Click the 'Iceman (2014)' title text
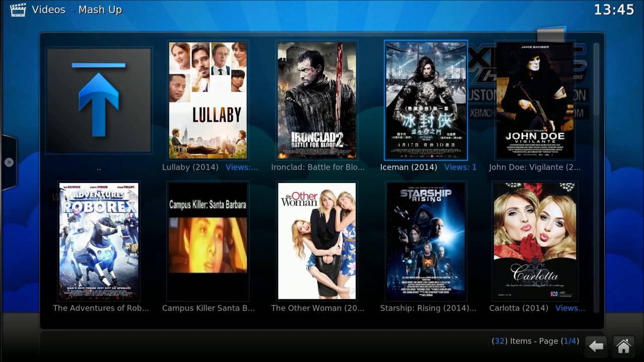The image size is (644, 362). tap(409, 167)
